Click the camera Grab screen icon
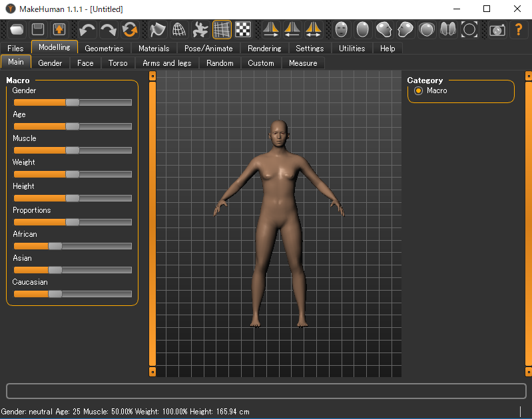 pos(497,29)
